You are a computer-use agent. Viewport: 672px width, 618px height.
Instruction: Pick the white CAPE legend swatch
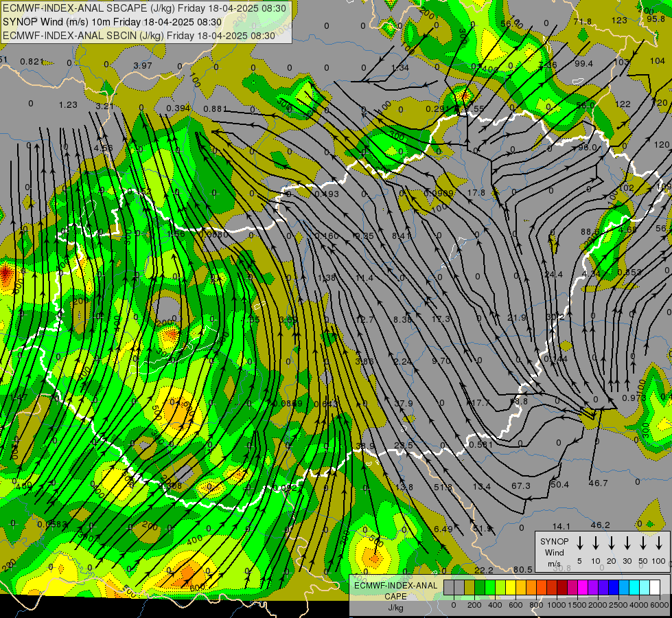click(654, 588)
